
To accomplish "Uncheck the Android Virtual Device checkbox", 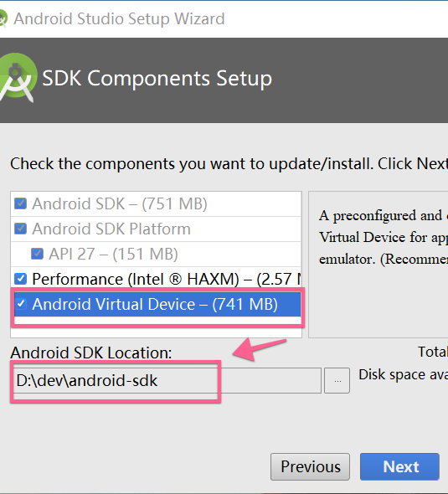I will point(21,304).
